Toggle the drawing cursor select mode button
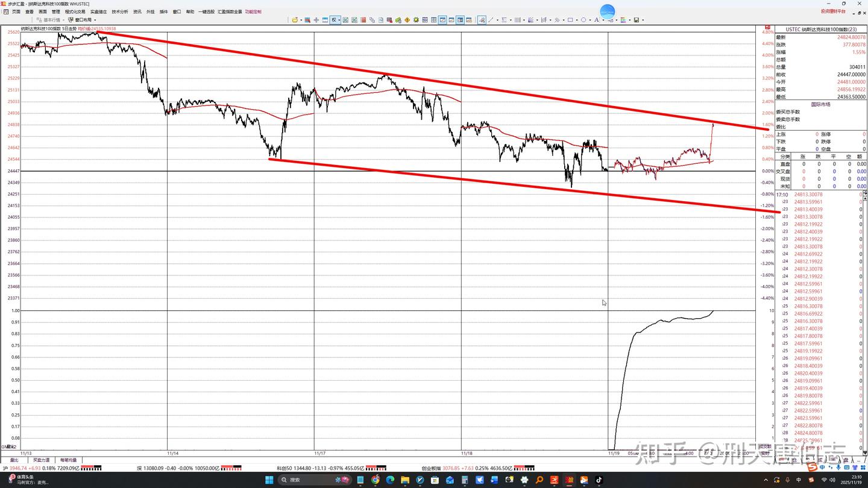 pyautogui.click(x=482, y=20)
